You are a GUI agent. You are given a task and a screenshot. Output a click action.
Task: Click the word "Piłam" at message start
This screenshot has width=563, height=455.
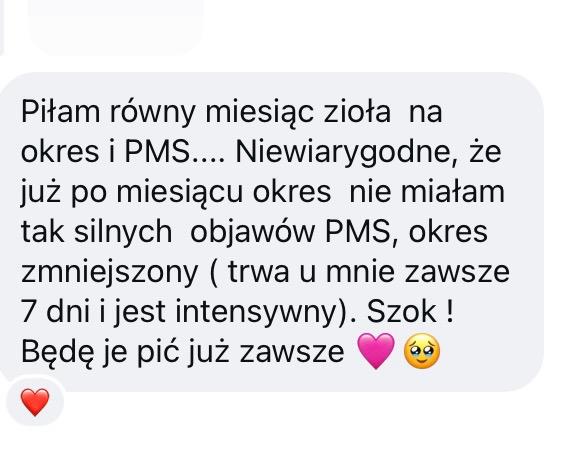pyautogui.click(x=60, y=112)
